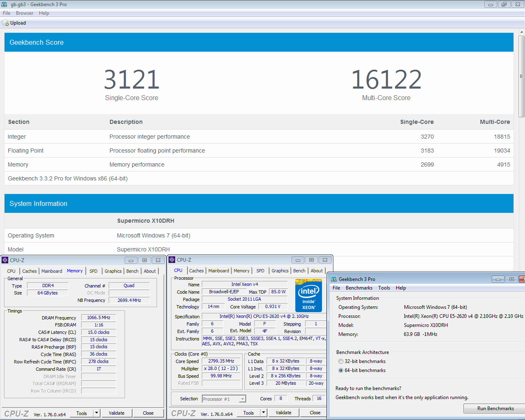Screen dimensions: 525x420
Task: Select Memory tab in left CPU-Z window
Action: coord(75,271)
